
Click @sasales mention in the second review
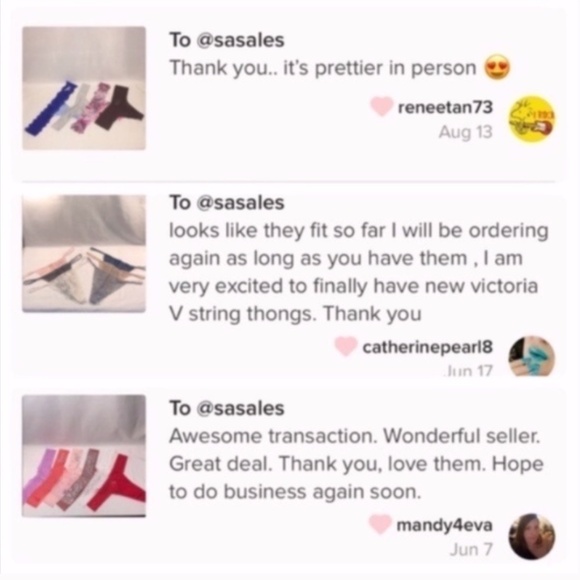(x=242, y=202)
